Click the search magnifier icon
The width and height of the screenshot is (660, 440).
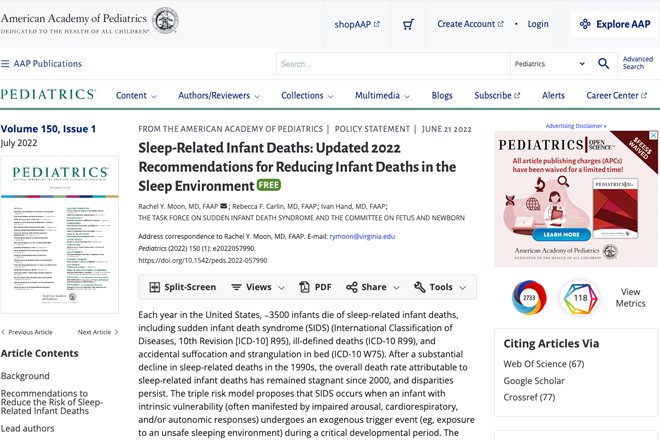point(604,64)
